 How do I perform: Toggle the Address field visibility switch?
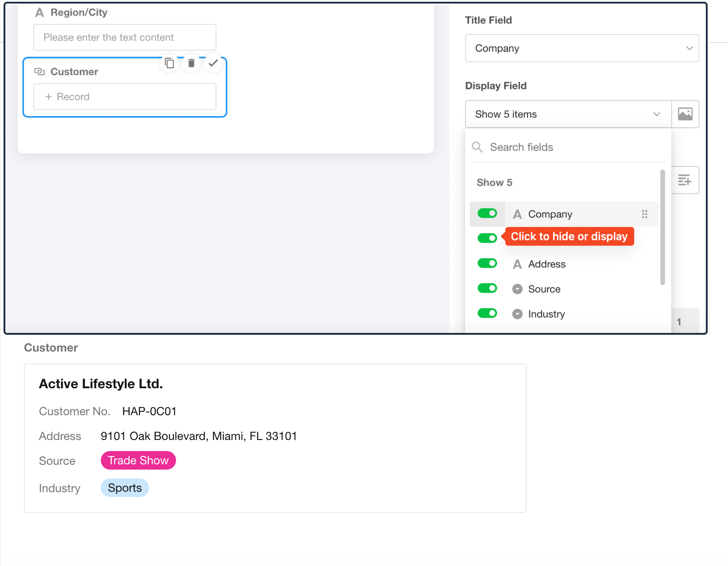(487, 264)
